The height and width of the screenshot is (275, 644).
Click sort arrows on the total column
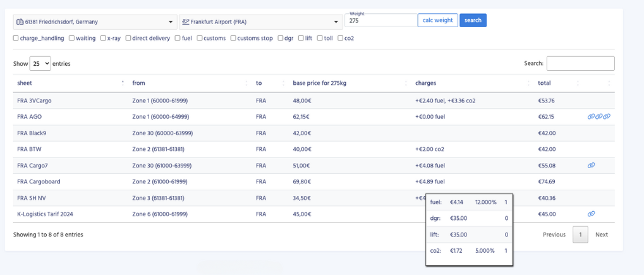pyautogui.click(x=578, y=83)
